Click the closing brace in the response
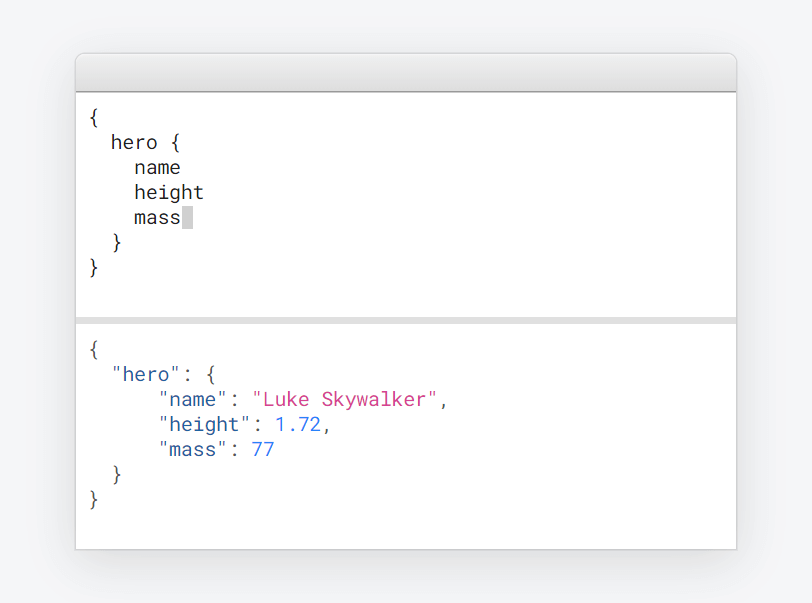Screen dimensions: 812x603 (x=93, y=499)
